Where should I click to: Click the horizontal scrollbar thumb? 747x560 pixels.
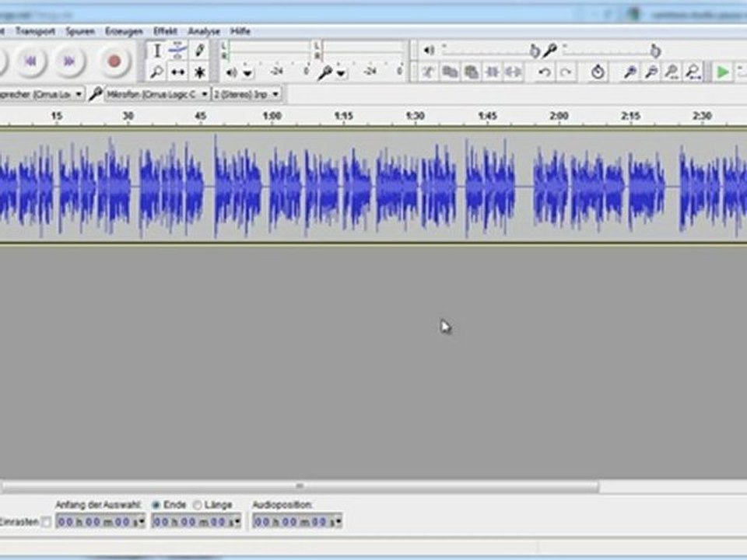tap(300, 486)
